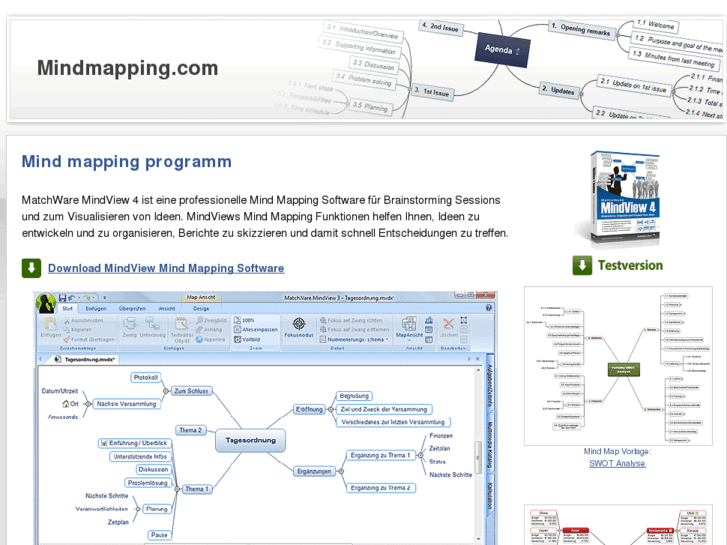Open the Kalkulation side panel

pyautogui.click(x=490, y=496)
